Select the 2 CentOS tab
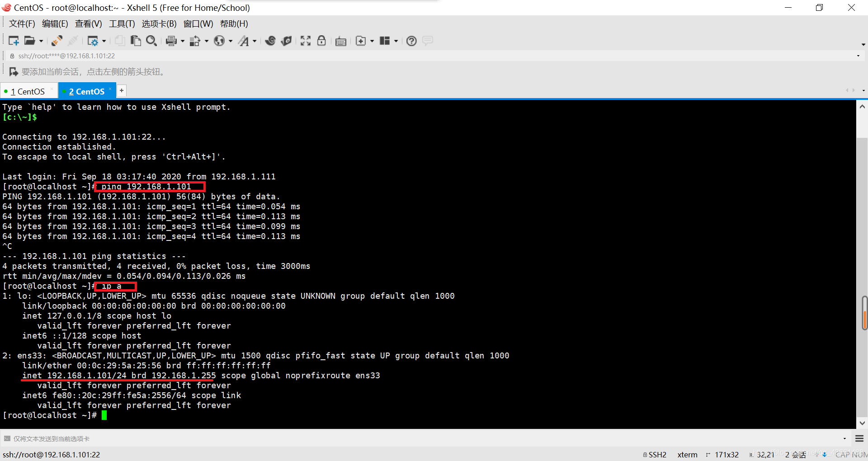The image size is (868, 461). point(86,91)
